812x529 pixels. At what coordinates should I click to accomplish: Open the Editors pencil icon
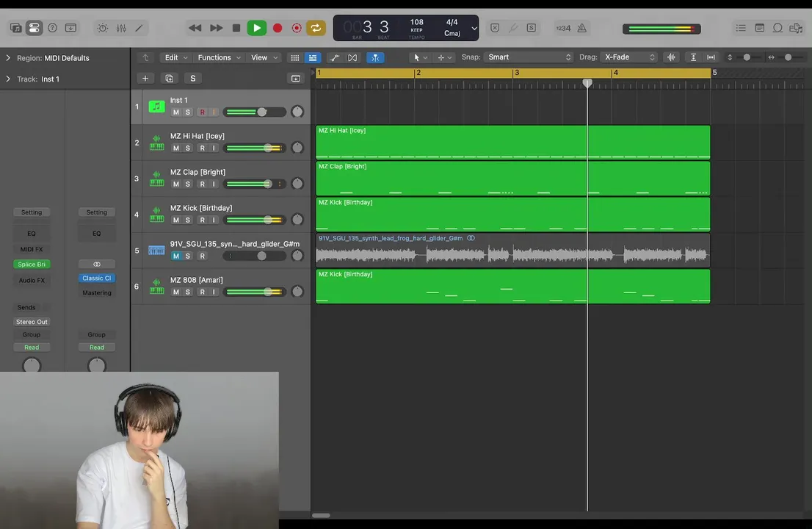139,28
